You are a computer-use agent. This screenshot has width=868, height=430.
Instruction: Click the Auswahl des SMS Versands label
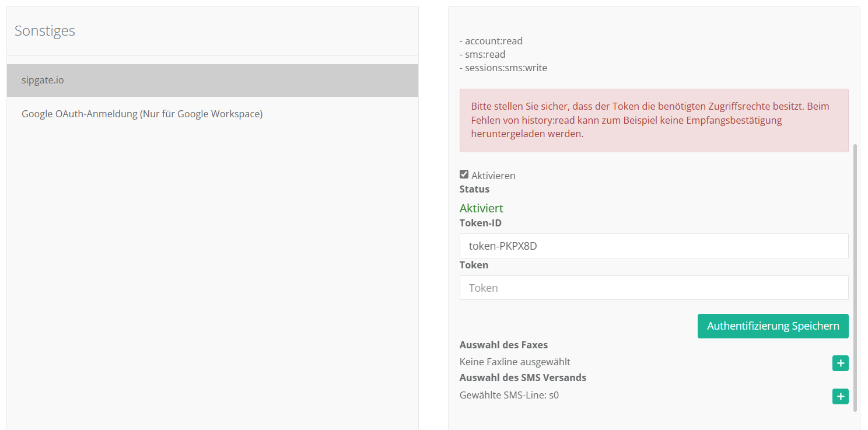click(523, 377)
